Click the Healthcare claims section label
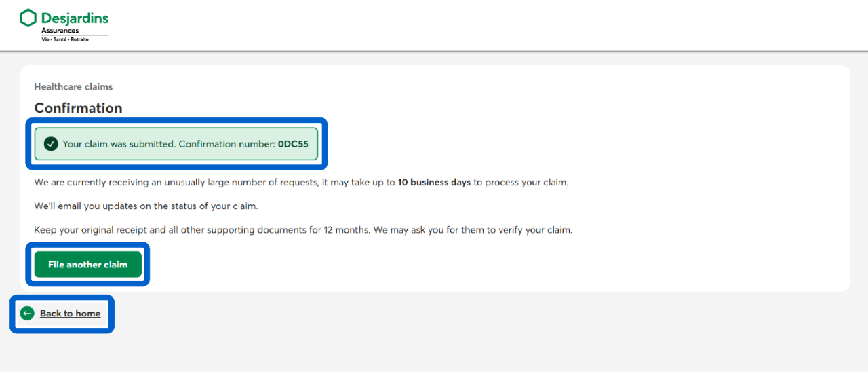 [x=73, y=87]
